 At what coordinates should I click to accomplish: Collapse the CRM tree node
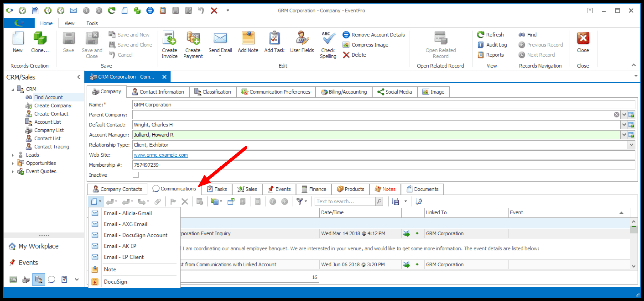pyautogui.click(x=13, y=90)
